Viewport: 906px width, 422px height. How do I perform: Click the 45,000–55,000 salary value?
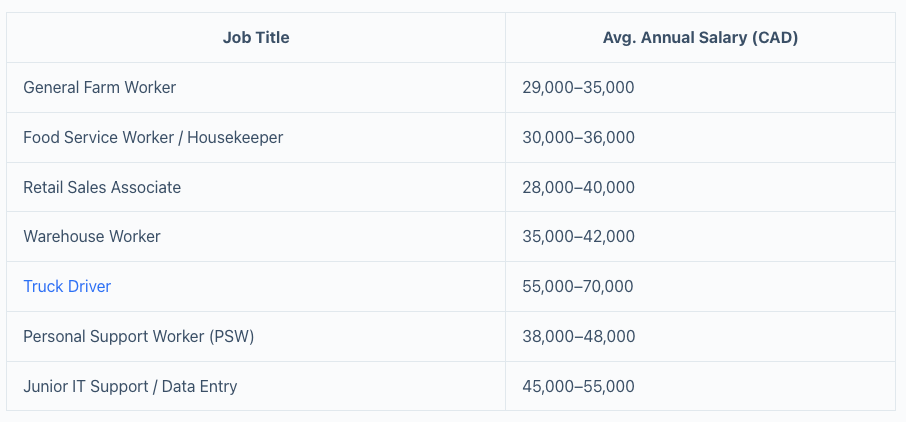[x=578, y=386]
